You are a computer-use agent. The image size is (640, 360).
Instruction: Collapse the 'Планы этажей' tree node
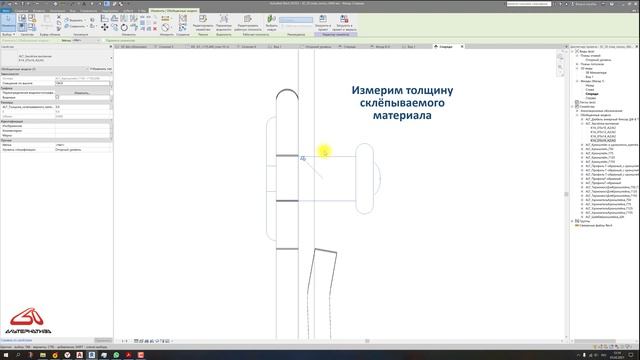[x=577, y=56]
